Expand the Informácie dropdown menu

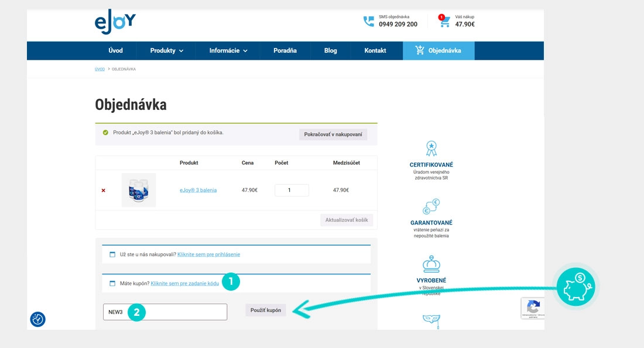228,50
